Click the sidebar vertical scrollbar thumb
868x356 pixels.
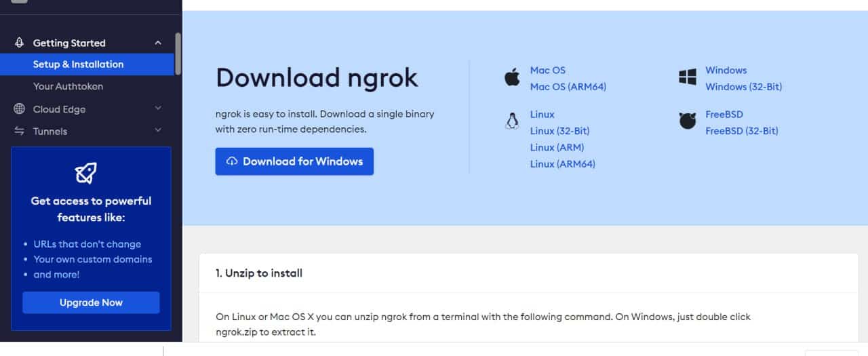pos(178,53)
